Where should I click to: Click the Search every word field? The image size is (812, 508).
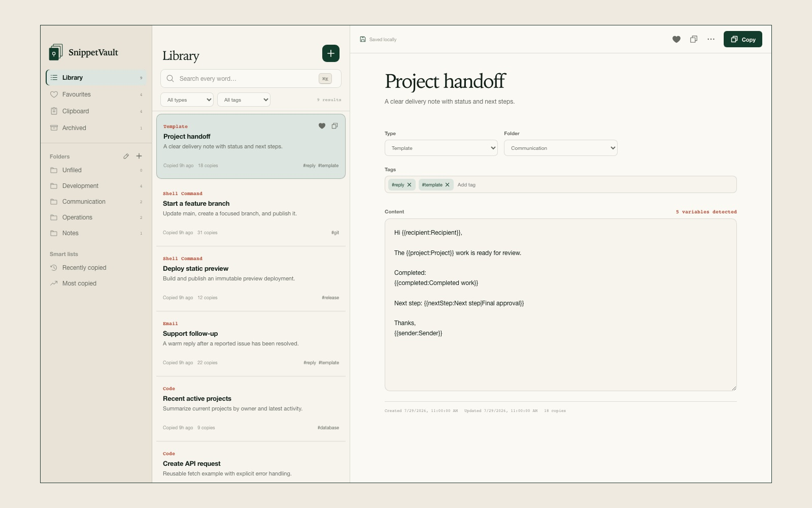pyautogui.click(x=251, y=79)
